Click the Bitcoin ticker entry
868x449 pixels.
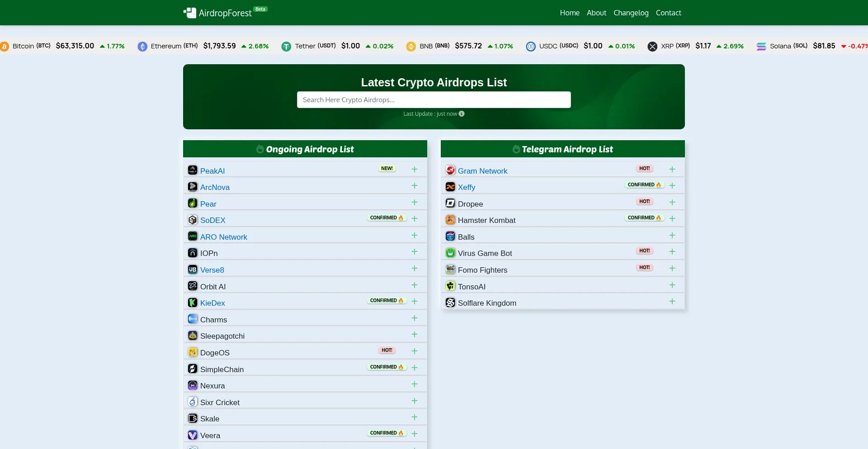point(62,46)
